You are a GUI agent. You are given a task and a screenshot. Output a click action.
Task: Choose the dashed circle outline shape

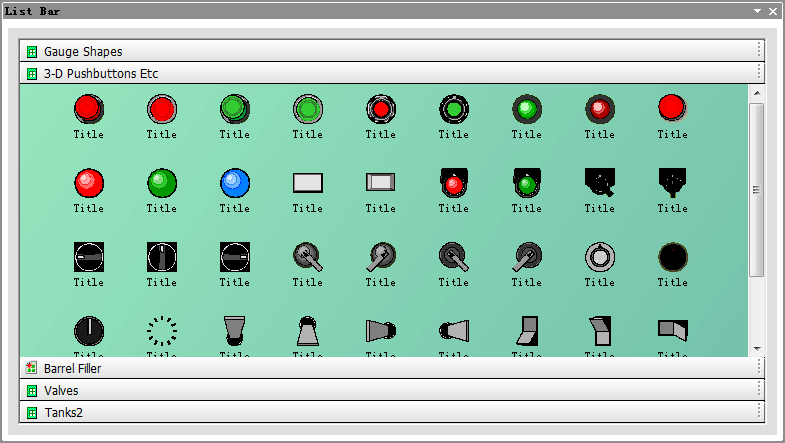[161, 331]
